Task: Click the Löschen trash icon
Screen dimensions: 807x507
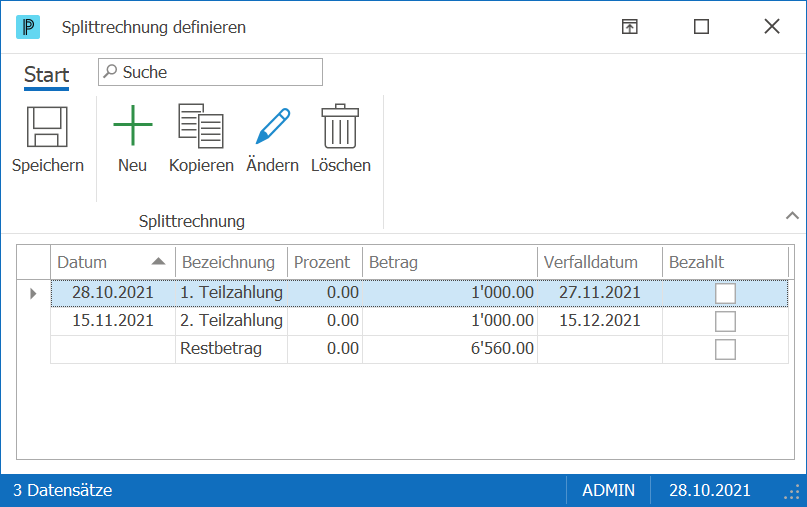Action: [340, 126]
